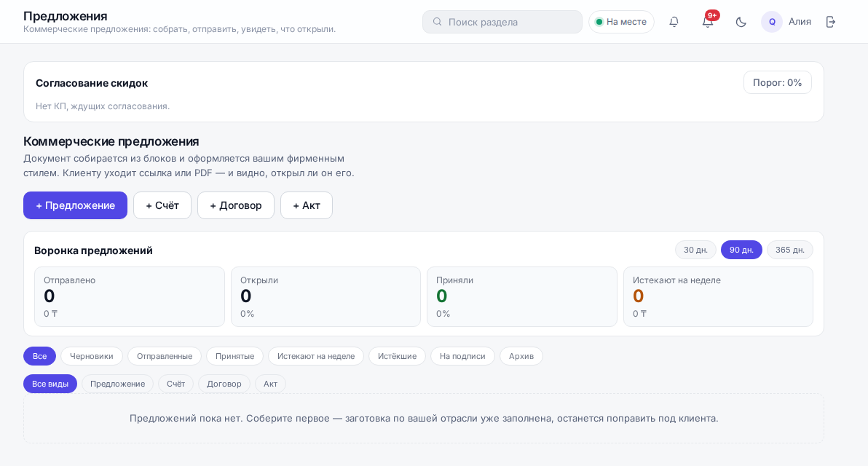Open the bell with 9+ badge
The width and height of the screenshot is (868, 466).
point(708,22)
